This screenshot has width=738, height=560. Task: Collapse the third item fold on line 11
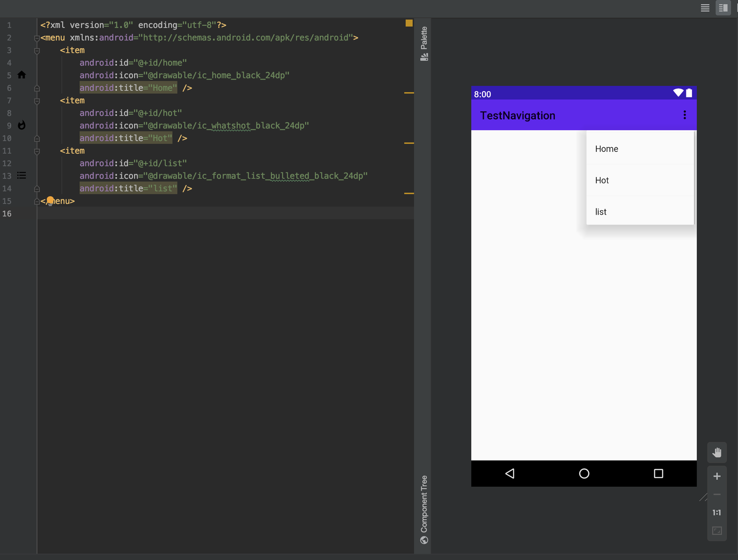pyautogui.click(x=37, y=151)
